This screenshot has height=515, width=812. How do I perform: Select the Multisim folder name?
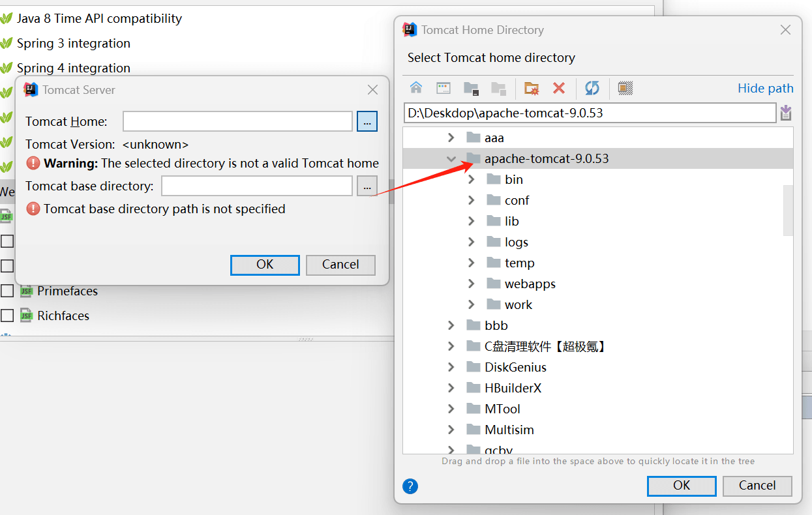point(509,430)
